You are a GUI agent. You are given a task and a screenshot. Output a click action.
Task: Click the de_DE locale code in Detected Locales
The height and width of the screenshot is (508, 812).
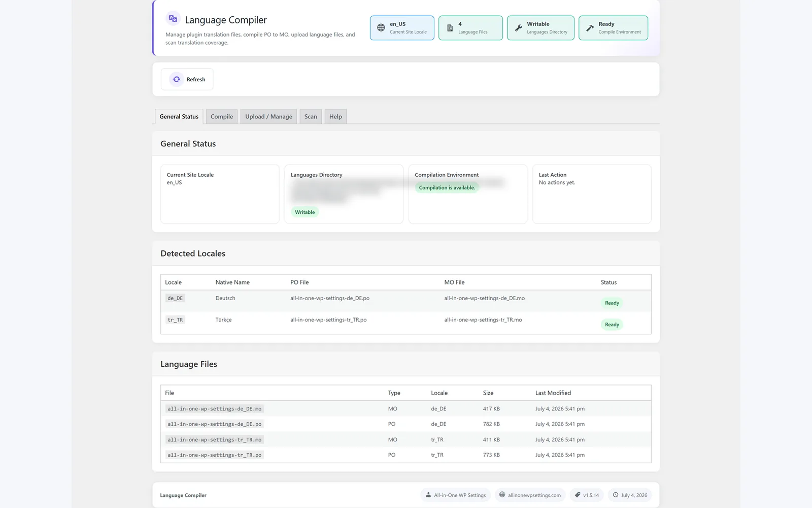point(175,298)
